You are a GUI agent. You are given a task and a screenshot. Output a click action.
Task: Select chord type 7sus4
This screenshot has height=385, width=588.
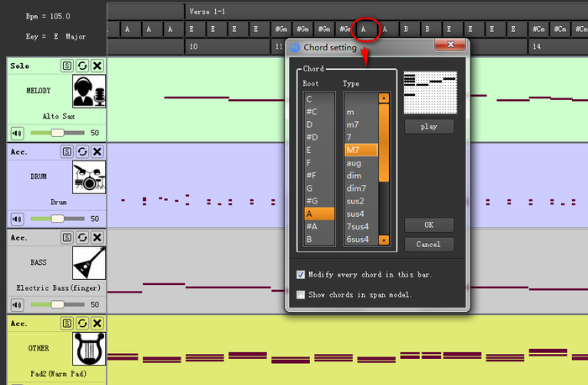coord(361,227)
